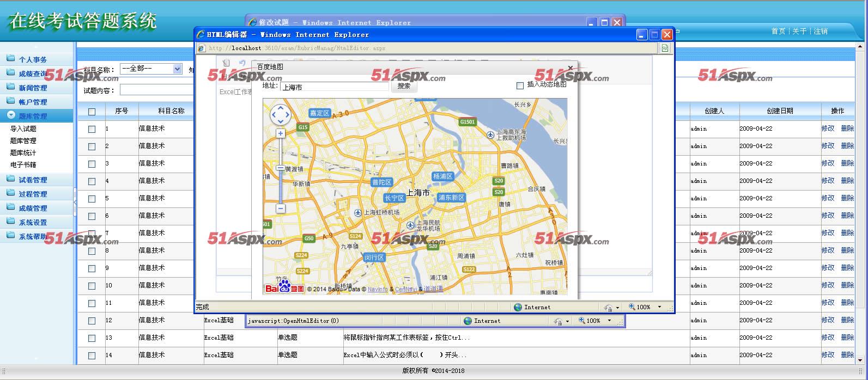Click 修改 for the row 1 question
This screenshot has width=868, height=380.
pos(828,128)
